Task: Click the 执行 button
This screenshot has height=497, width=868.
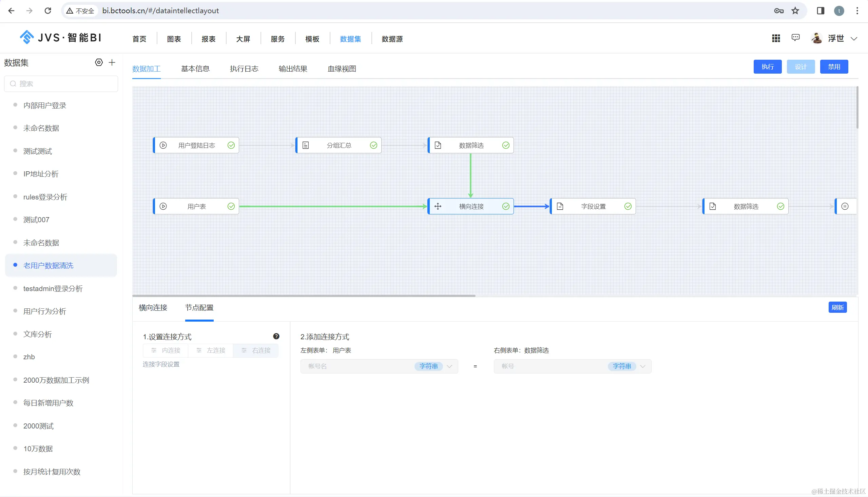Action: (x=767, y=66)
